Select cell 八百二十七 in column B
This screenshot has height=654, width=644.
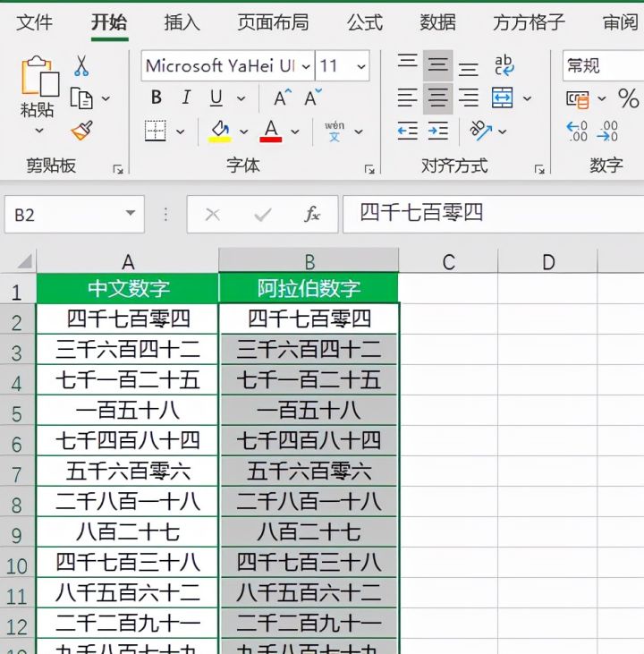[309, 532]
